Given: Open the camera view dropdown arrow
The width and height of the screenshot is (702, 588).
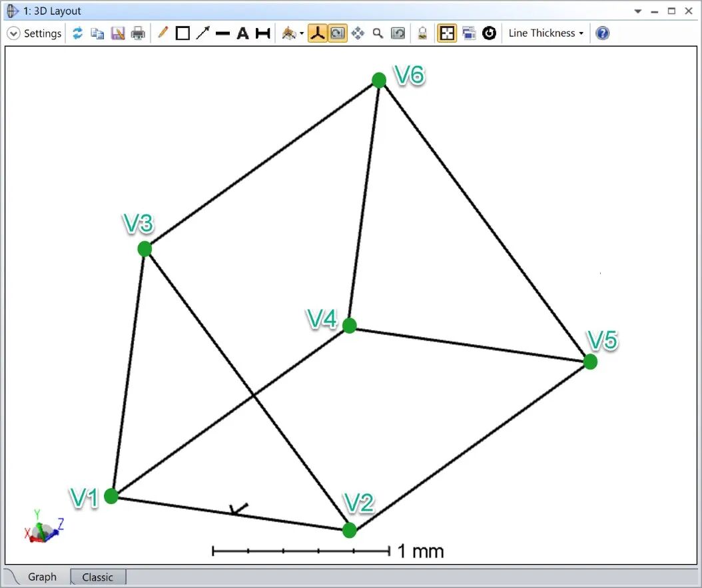Looking at the screenshot, I should pyautogui.click(x=302, y=33).
